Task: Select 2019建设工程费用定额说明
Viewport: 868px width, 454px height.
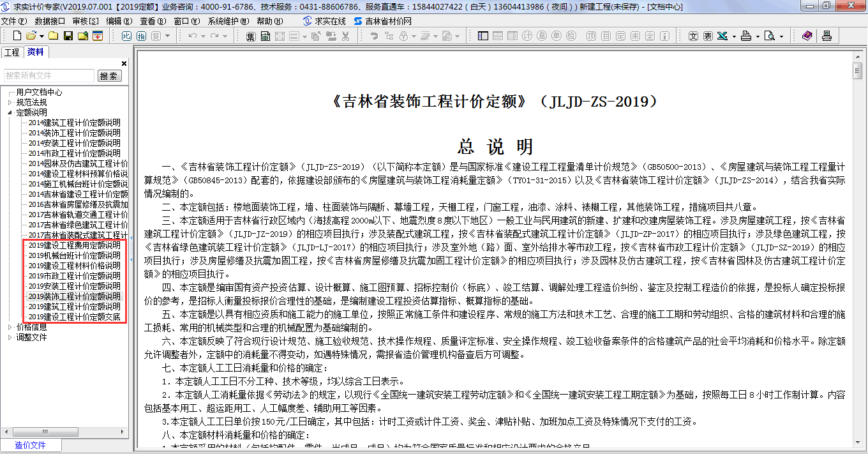Action: point(74,245)
